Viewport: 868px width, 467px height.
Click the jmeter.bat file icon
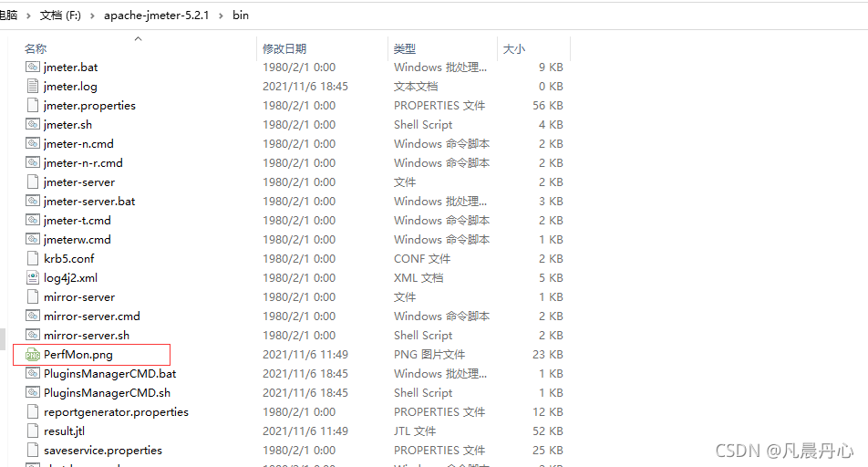33,67
